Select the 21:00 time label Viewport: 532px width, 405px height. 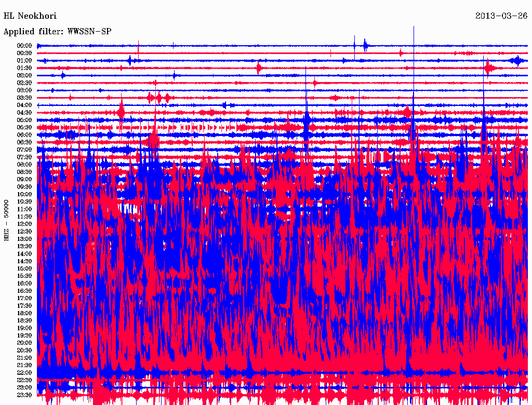point(24,358)
